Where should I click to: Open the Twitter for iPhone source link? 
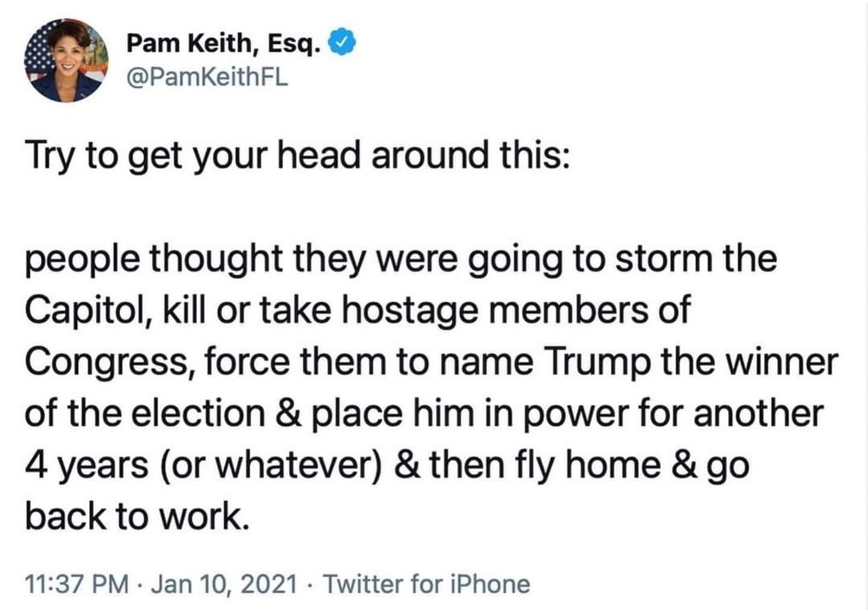point(426,584)
